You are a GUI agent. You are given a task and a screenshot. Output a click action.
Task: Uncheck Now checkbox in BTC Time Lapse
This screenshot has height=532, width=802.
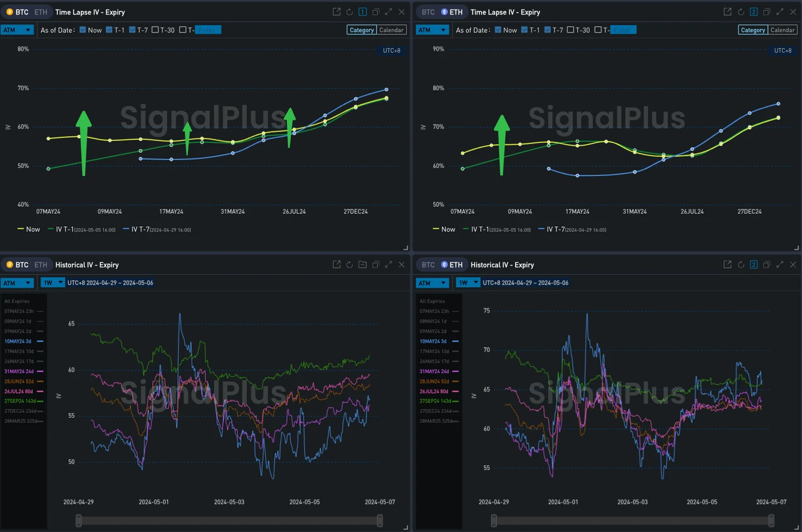pos(83,30)
